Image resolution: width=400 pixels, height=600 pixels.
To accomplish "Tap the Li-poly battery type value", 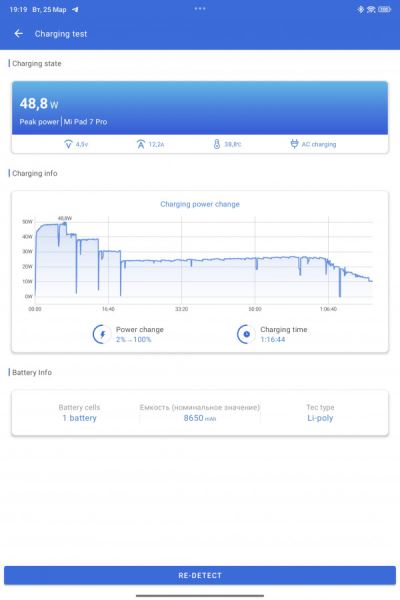I will (x=320, y=418).
